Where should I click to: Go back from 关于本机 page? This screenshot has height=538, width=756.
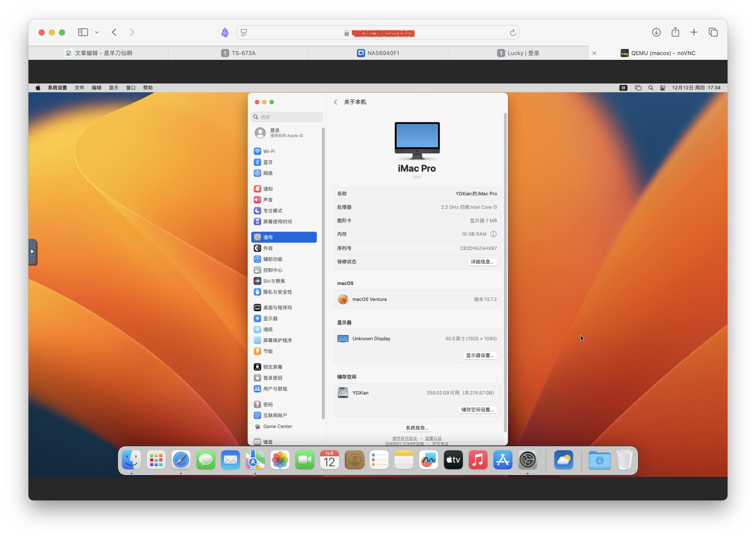(x=335, y=102)
